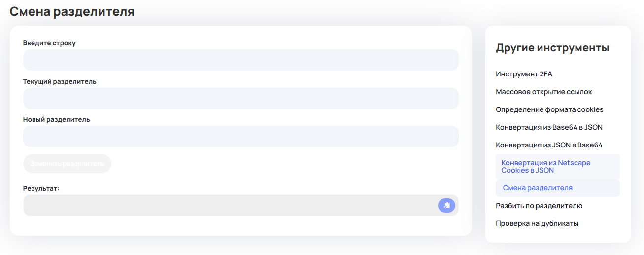Open 'Конвертация из JSON в Base64' link
The width and height of the screenshot is (644, 255).
[x=549, y=145]
